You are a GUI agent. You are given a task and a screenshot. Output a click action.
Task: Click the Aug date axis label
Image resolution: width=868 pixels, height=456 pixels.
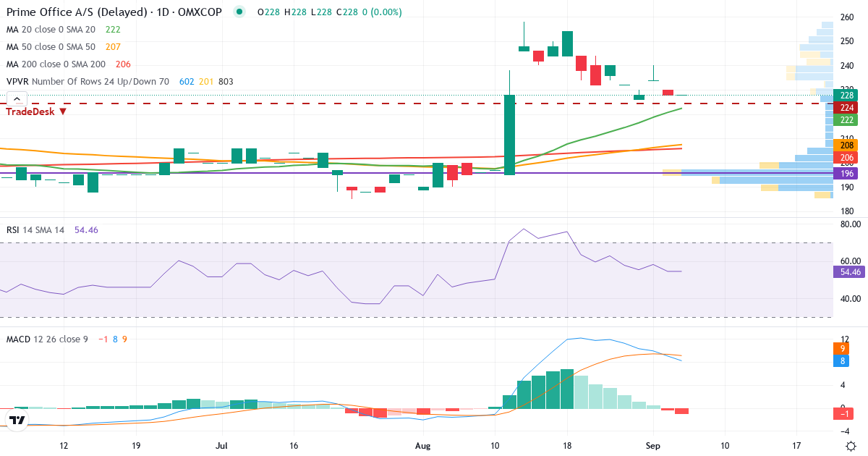pyautogui.click(x=422, y=446)
